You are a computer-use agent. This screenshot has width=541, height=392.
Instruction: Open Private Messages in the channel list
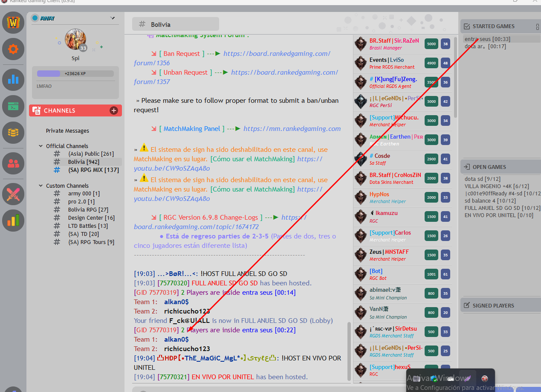(67, 131)
